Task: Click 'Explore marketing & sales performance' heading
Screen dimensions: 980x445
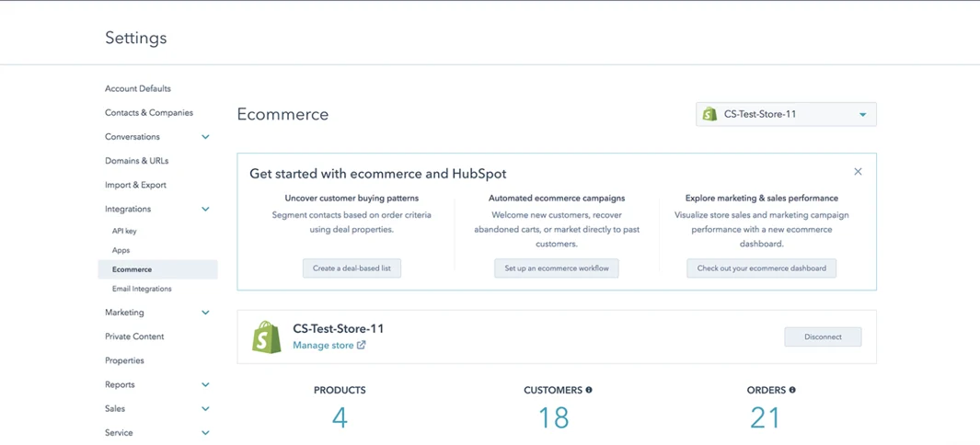Action: pos(762,199)
